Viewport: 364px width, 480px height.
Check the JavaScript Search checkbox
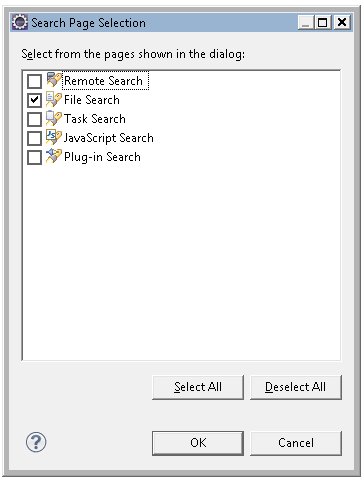click(34, 138)
